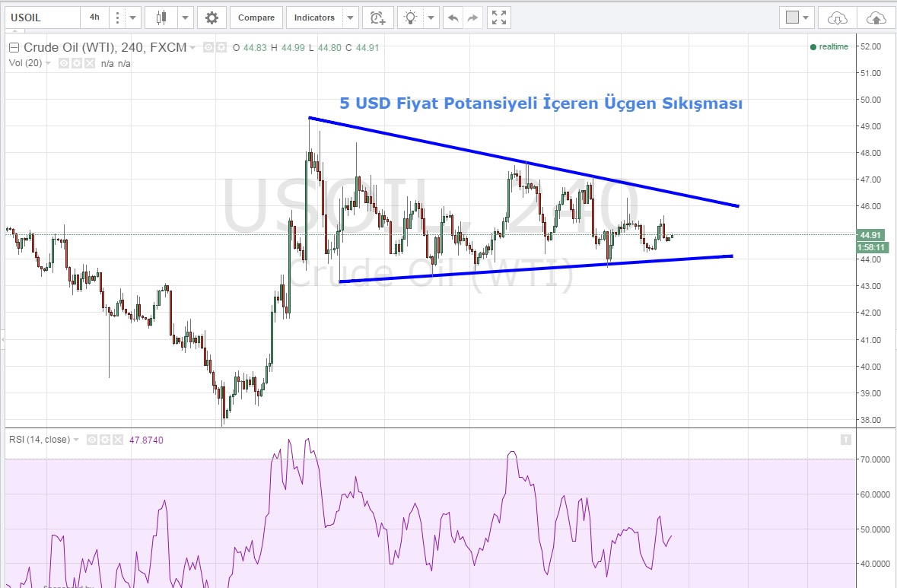Toggle visibility eye for Vol (20) indicator

[64, 63]
